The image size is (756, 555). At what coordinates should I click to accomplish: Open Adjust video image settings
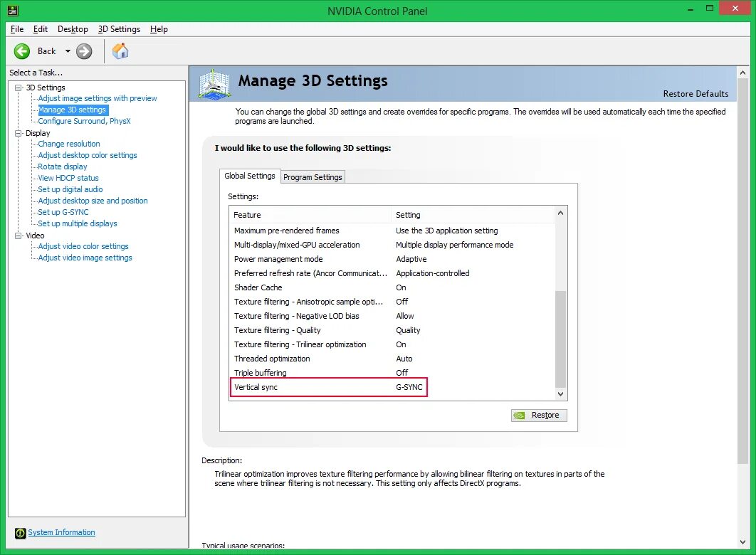(85, 258)
